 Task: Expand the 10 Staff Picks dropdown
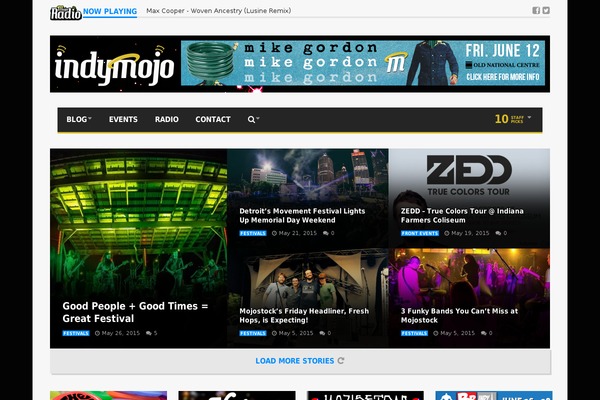point(513,119)
